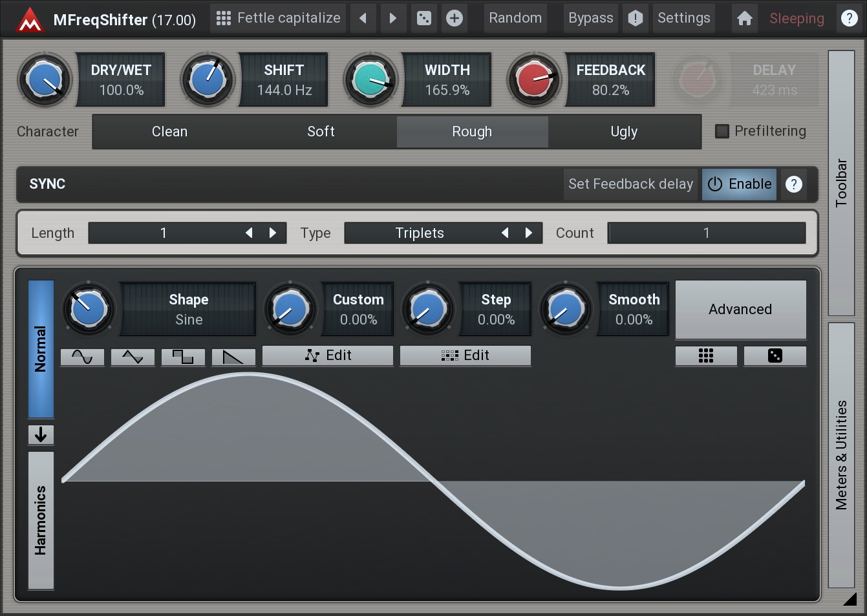Click the plus icon to add preset

[455, 18]
